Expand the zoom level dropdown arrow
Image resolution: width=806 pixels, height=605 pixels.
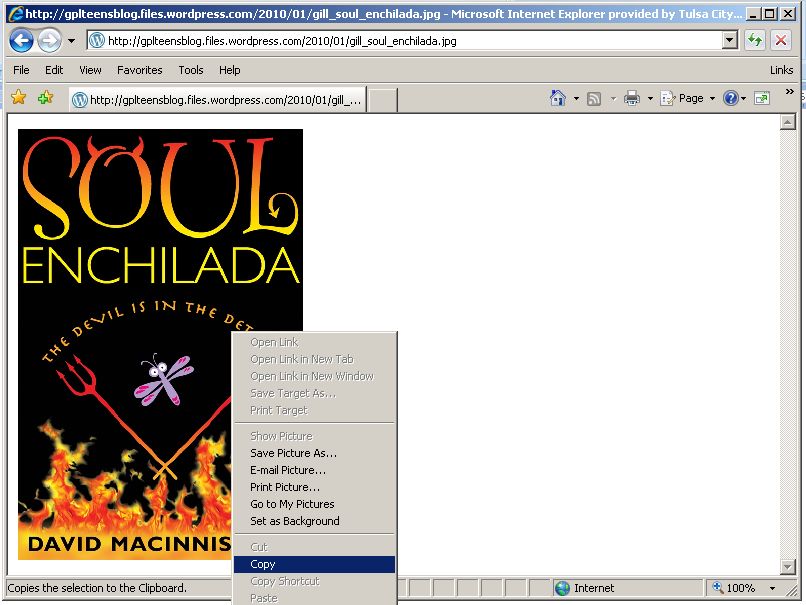[772, 588]
